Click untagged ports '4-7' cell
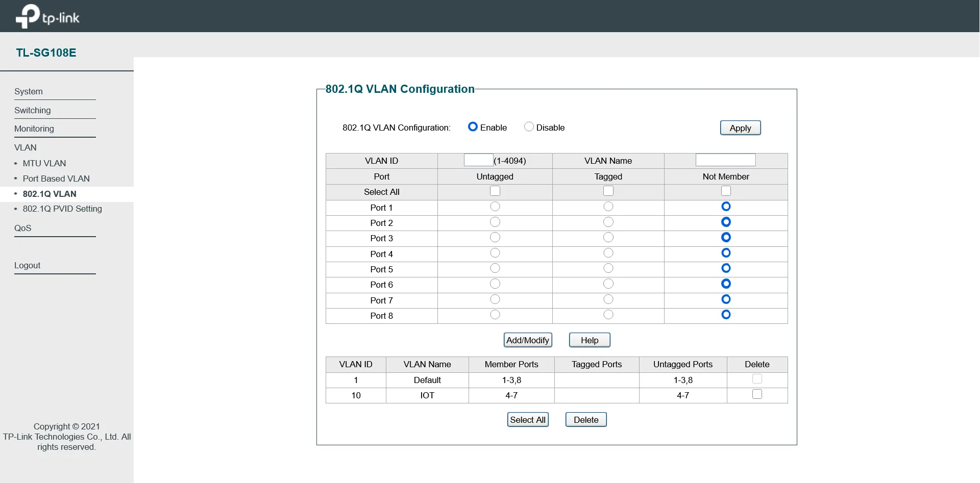Screen dimensions: 980x483 683,395
